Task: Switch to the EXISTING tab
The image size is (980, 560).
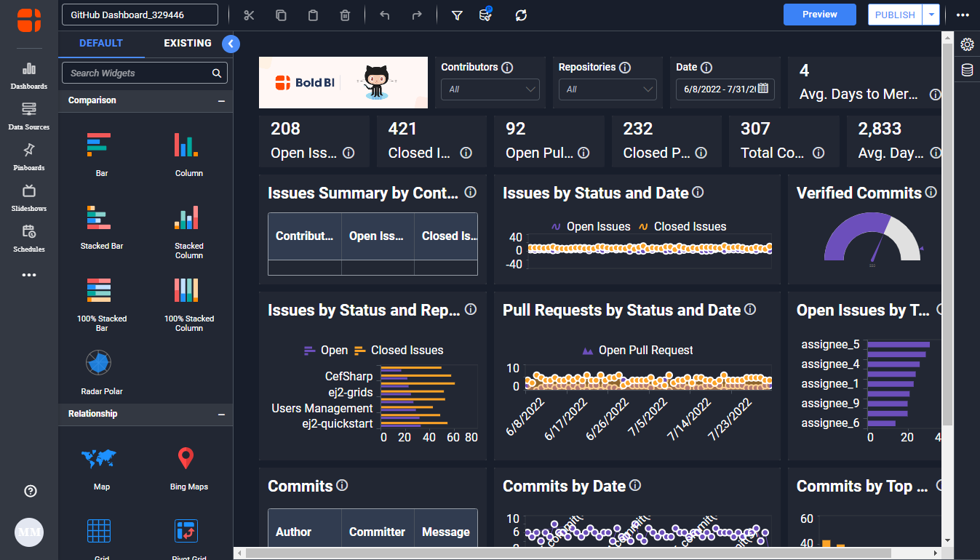Action: 188,44
